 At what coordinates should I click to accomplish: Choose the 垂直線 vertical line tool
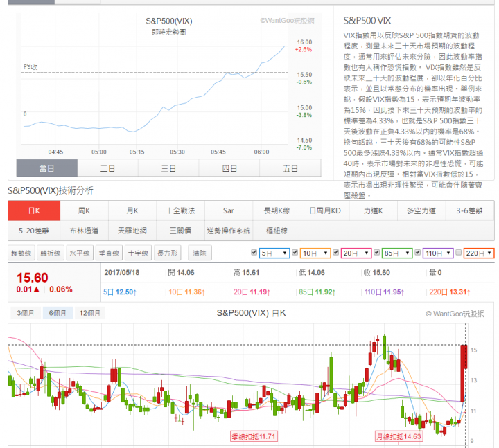pyautogui.click(x=109, y=253)
